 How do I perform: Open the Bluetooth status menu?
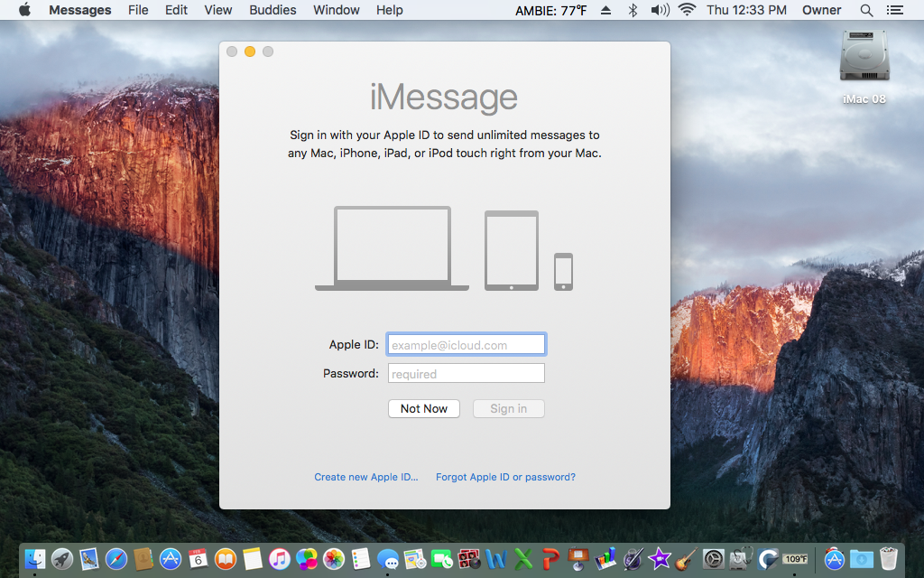633,10
